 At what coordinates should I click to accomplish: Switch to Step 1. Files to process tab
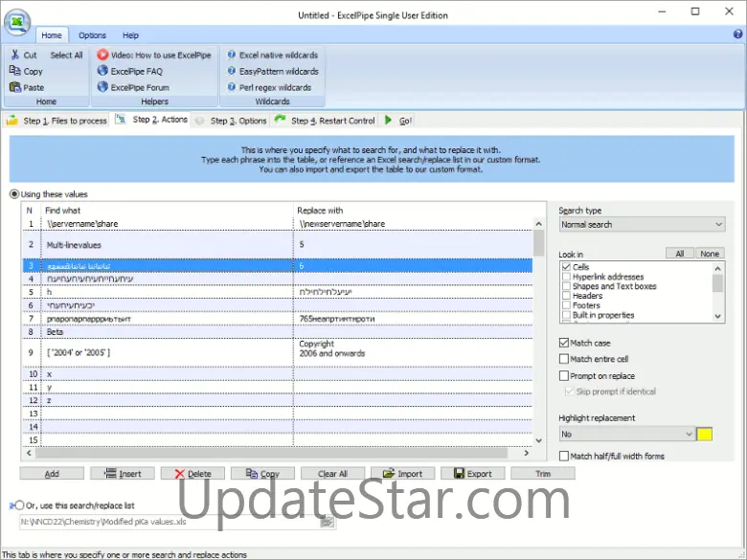click(57, 121)
